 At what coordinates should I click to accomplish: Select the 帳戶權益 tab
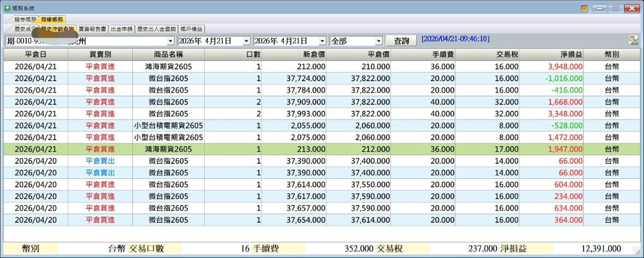[192, 29]
